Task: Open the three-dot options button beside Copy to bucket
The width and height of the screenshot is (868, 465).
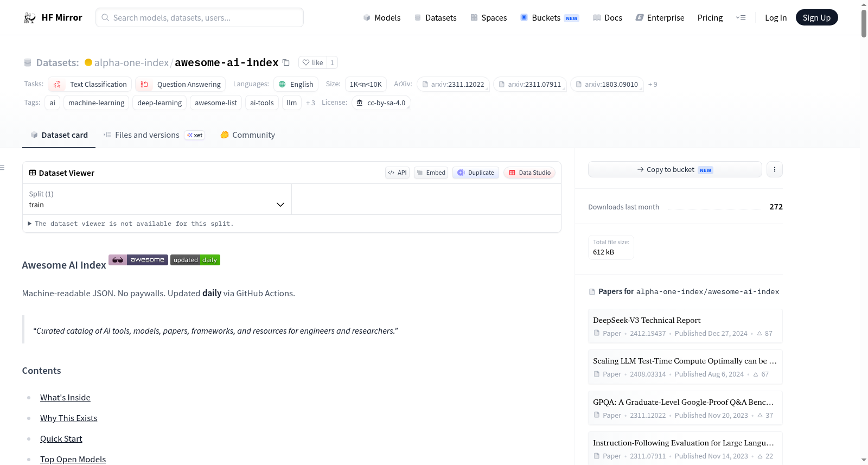Action: click(x=775, y=169)
